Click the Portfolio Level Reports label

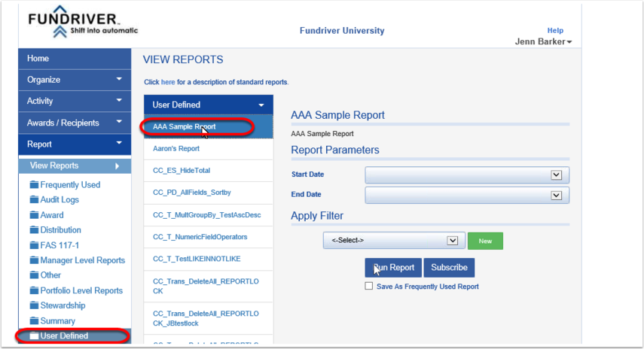coord(81,290)
